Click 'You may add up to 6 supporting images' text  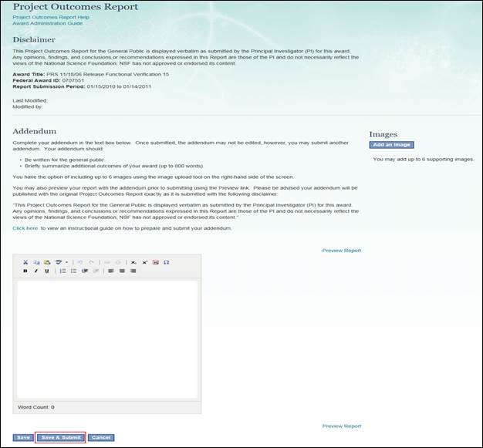tap(424, 160)
